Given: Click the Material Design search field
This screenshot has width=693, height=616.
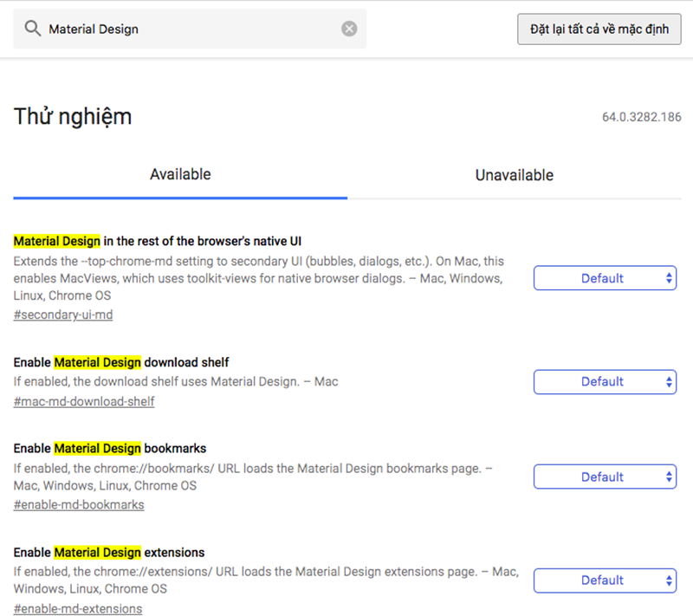Looking at the screenshot, I should [190, 29].
